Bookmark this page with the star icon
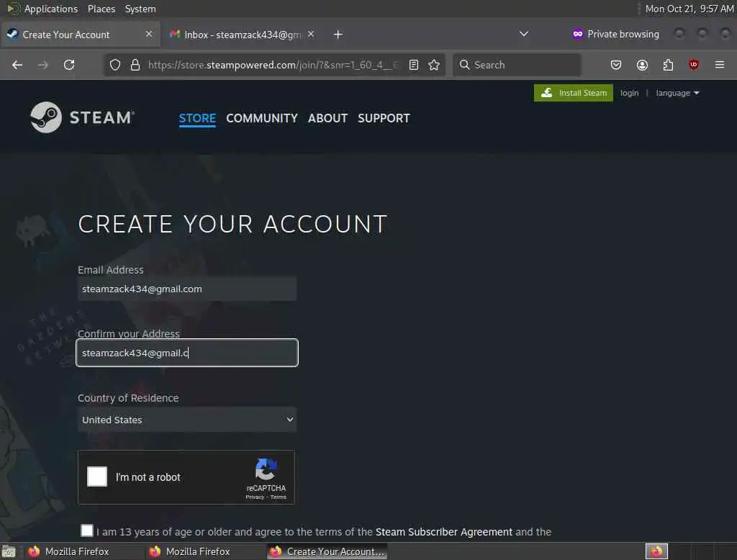The height and width of the screenshot is (560, 737). click(434, 65)
